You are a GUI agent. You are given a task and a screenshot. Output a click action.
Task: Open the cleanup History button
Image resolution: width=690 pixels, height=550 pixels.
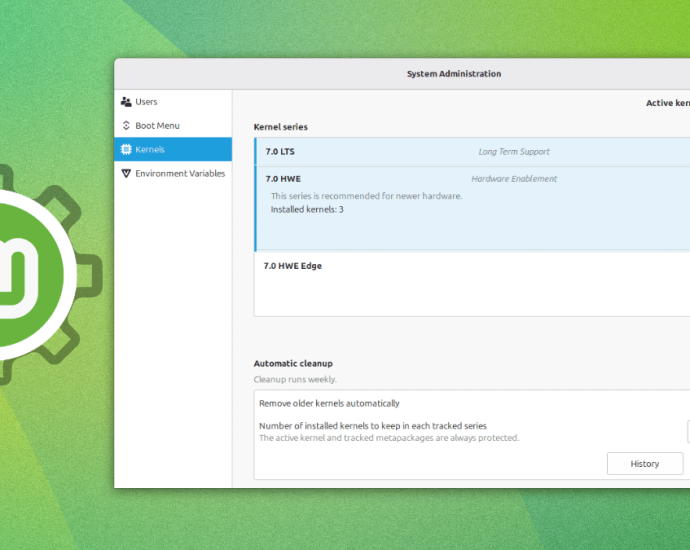point(645,463)
